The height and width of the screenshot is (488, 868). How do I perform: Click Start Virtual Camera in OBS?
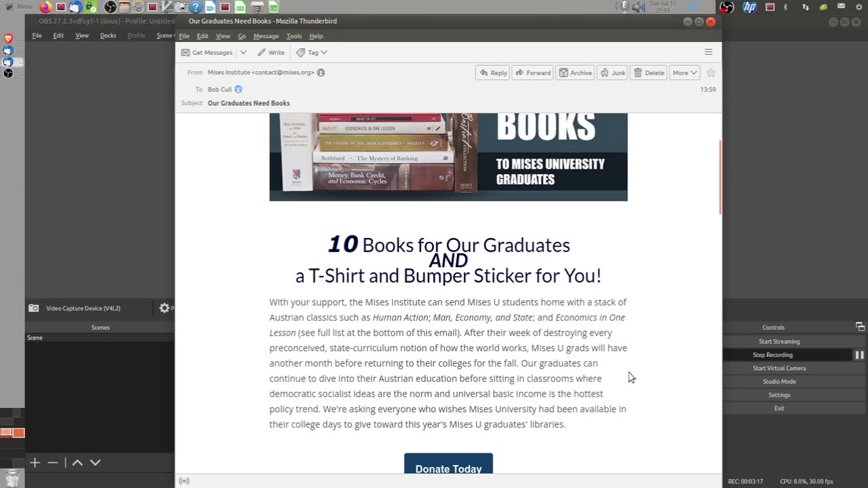[x=779, y=368]
